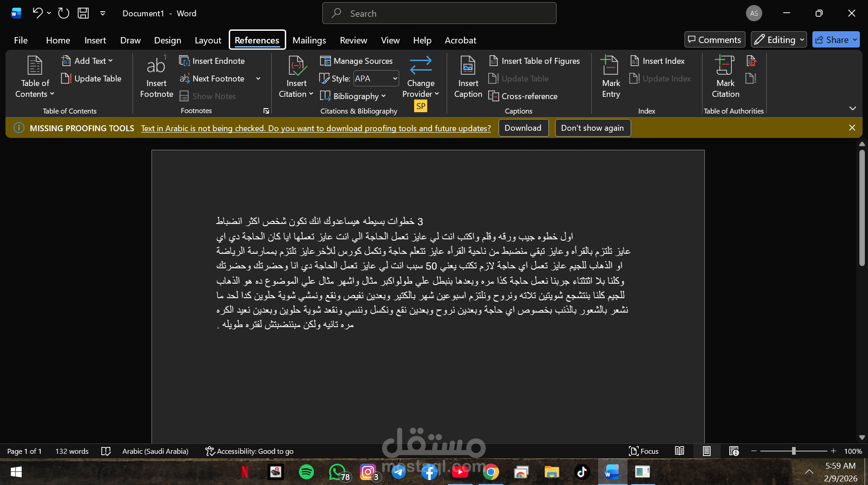The width and height of the screenshot is (868, 485).
Task: Click Arabic (Saudi Arabia) language status
Action: 155,451
